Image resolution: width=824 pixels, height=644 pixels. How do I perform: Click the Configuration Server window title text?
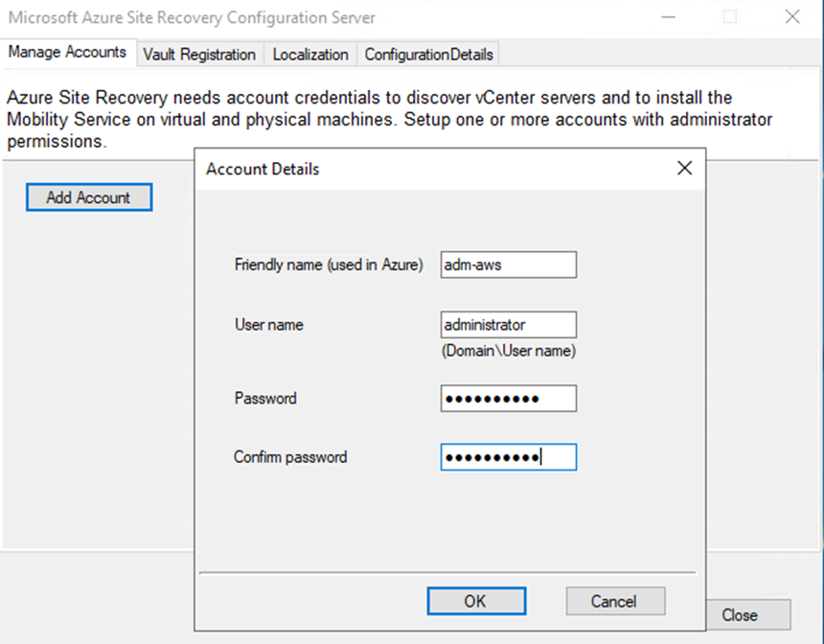(192, 17)
